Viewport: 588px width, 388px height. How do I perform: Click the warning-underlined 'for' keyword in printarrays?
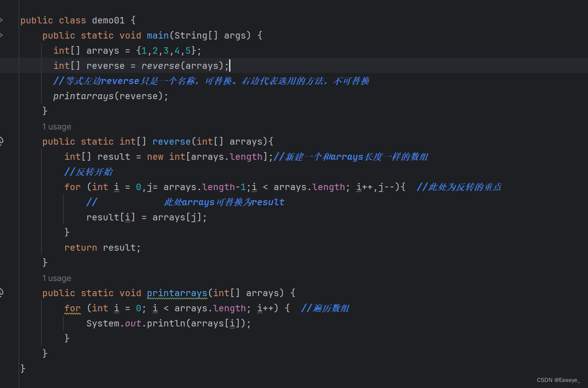(x=73, y=308)
